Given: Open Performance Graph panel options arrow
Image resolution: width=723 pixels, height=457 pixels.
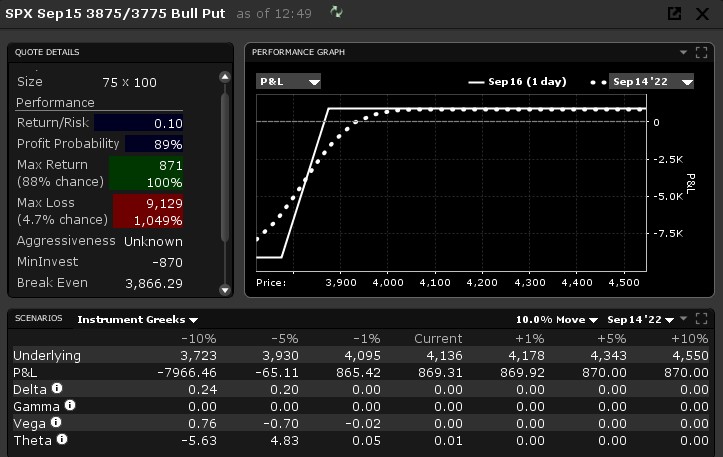Looking at the screenshot, I should tap(684, 52).
